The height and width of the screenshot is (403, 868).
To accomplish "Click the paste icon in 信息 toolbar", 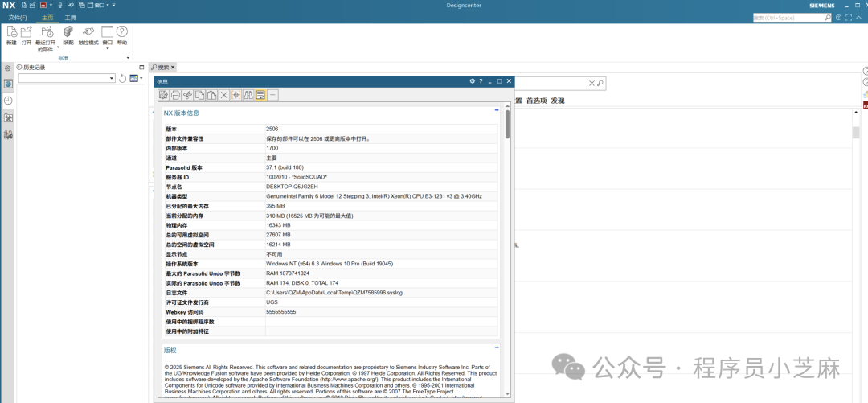I will pos(212,95).
